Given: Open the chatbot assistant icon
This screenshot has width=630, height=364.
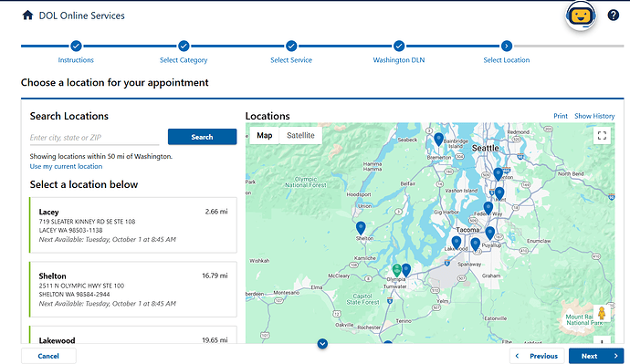Looking at the screenshot, I should 581,16.
